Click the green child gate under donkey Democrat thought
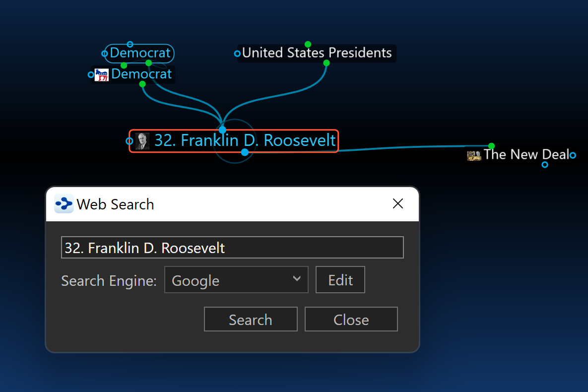This screenshot has height=392, width=588. click(x=142, y=84)
